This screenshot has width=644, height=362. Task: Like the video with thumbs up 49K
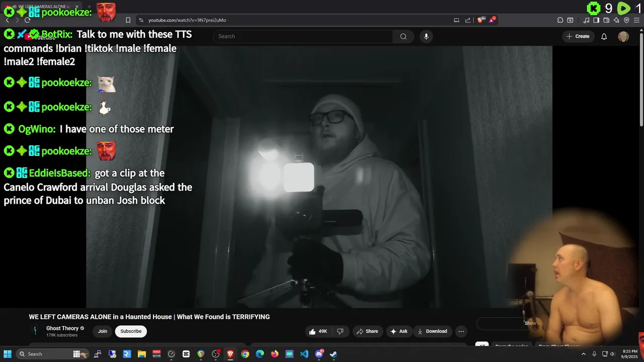coord(318,331)
